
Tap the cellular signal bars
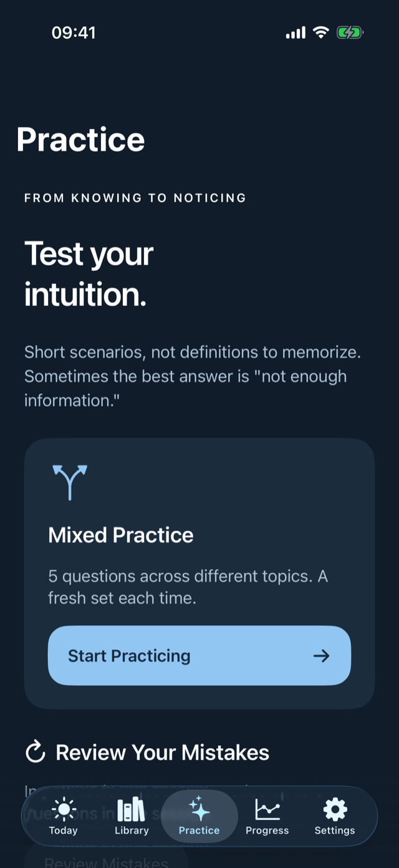pyautogui.click(x=296, y=33)
